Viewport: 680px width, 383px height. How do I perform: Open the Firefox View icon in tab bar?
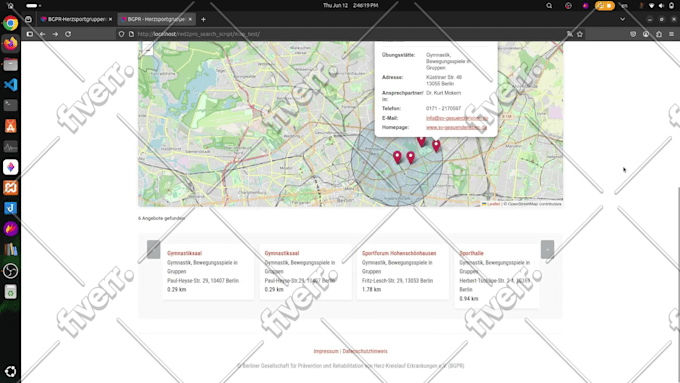(x=28, y=19)
